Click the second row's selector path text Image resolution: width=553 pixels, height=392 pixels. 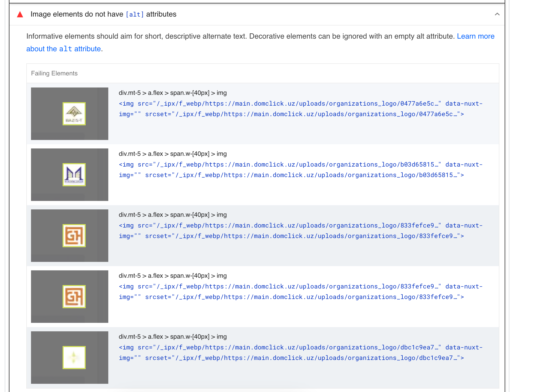172,154
